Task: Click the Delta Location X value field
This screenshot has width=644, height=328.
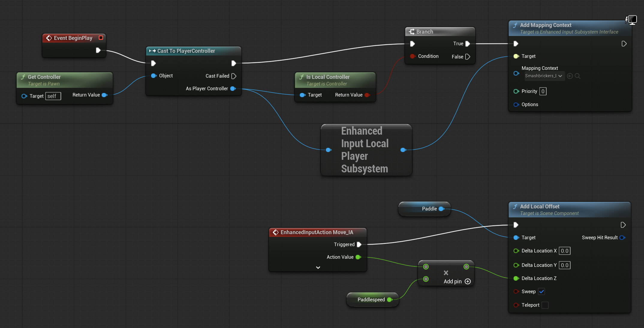Action: tap(565, 251)
